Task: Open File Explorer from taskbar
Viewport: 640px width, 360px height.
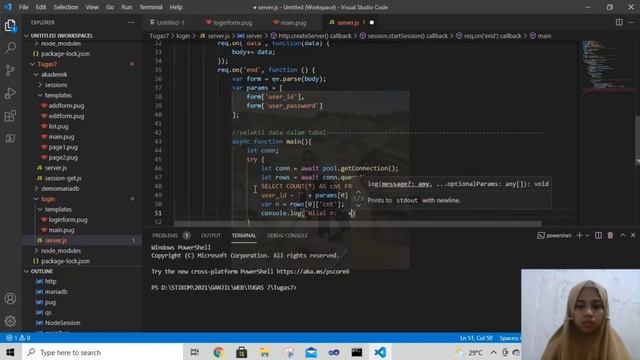Action: [264, 352]
